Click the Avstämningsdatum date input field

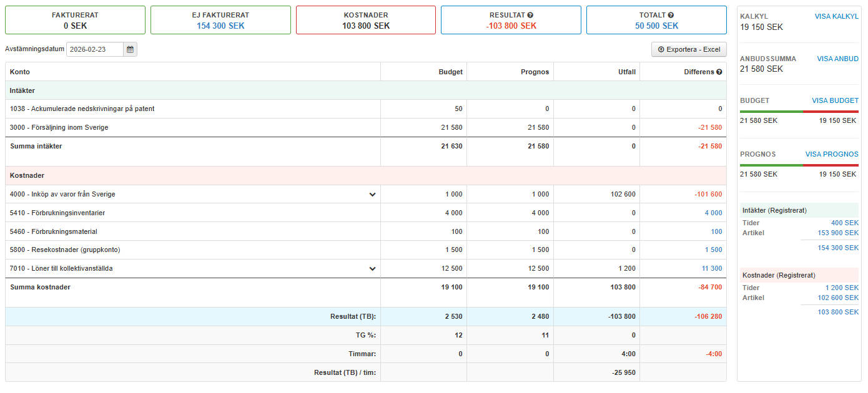pos(94,49)
